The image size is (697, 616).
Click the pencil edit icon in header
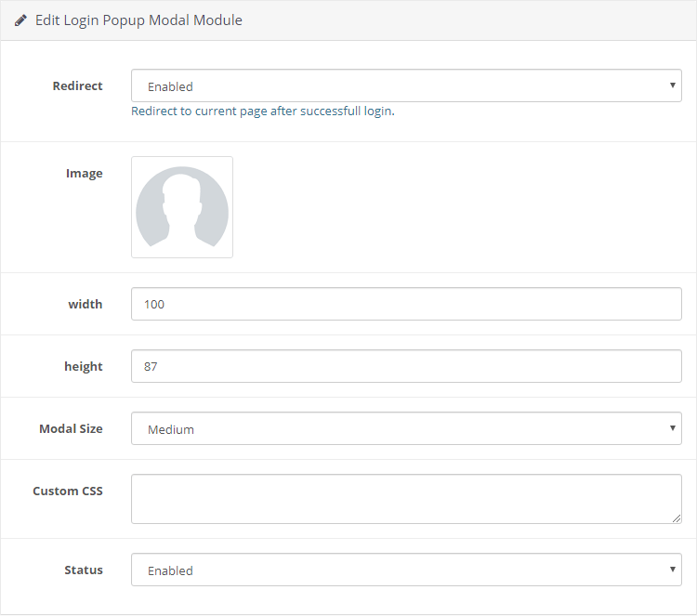(x=20, y=20)
